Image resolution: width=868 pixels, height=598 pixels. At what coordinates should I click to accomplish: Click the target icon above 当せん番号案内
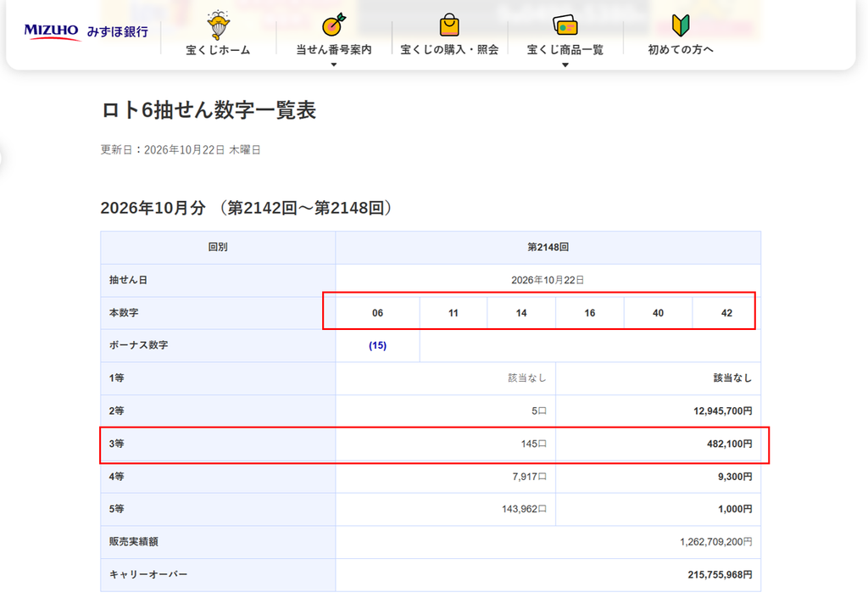[x=334, y=25]
